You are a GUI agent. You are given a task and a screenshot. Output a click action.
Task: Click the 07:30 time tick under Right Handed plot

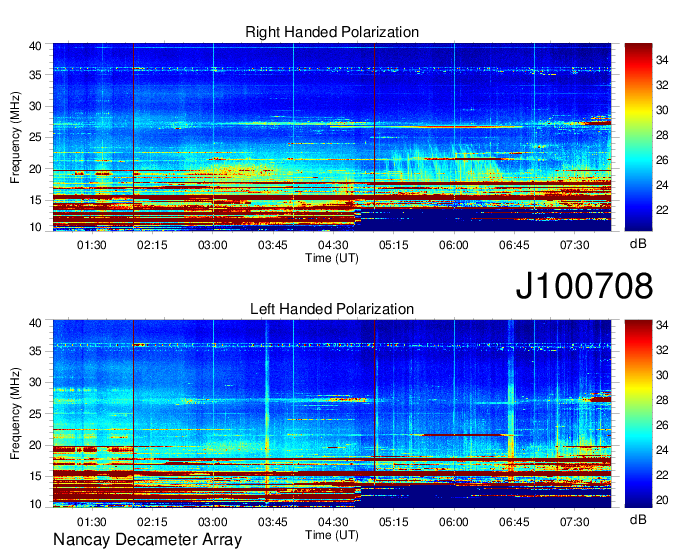pos(574,245)
